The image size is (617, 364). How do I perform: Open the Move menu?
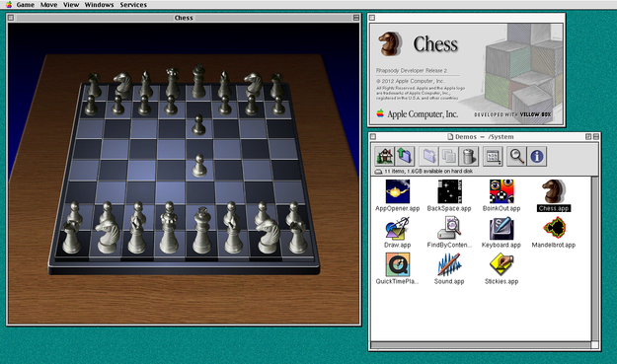(x=48, y=5)
